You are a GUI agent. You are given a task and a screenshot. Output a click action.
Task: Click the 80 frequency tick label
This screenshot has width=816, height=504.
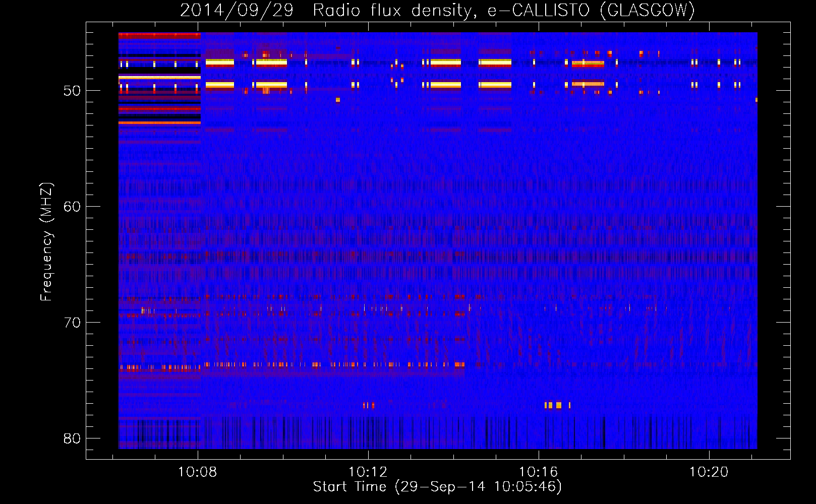point(72,438)
